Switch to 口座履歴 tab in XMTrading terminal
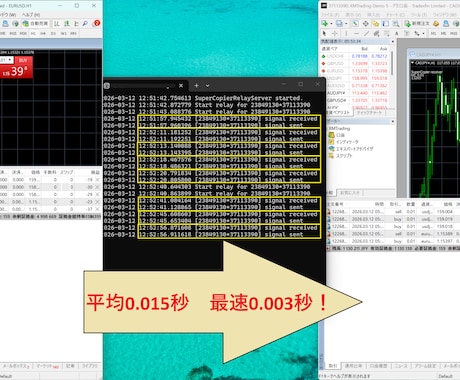 point(378,366)
